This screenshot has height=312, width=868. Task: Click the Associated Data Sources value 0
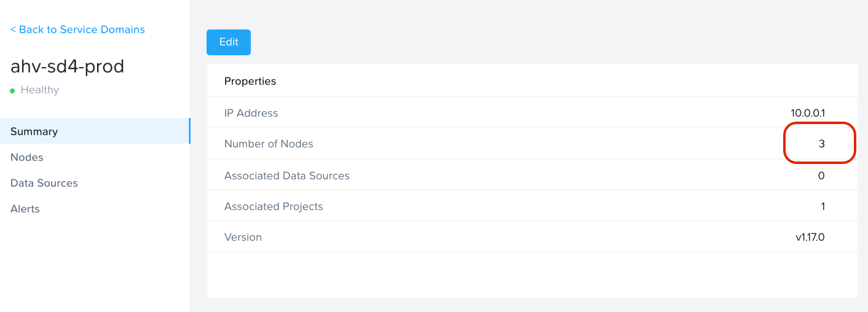pos(821,176)
